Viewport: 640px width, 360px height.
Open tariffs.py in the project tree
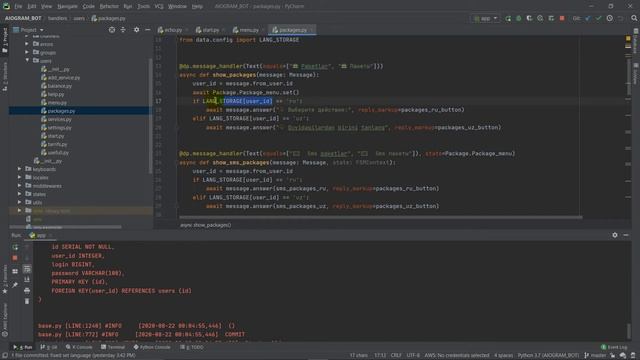pyautogui.click(x=57, y=144)
